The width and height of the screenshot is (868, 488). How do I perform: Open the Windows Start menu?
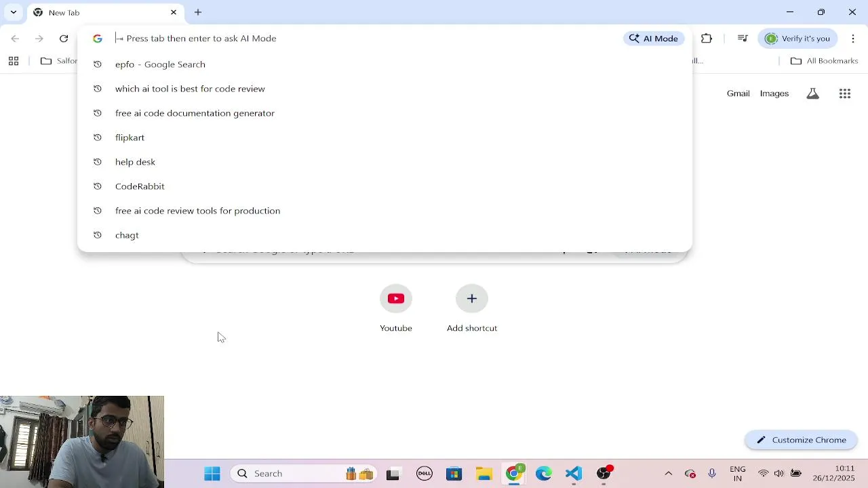tap(212, 474)
